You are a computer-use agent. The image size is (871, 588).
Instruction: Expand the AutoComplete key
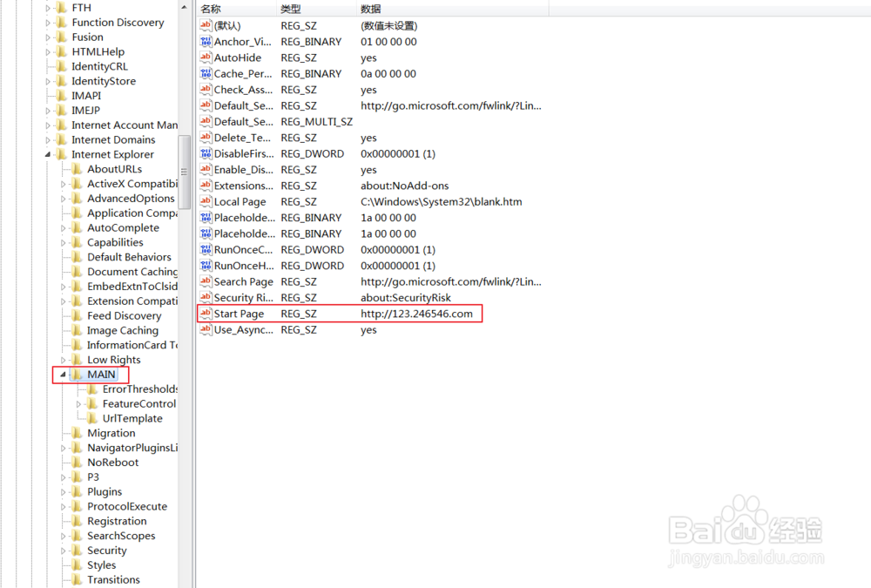pos(63,228)
